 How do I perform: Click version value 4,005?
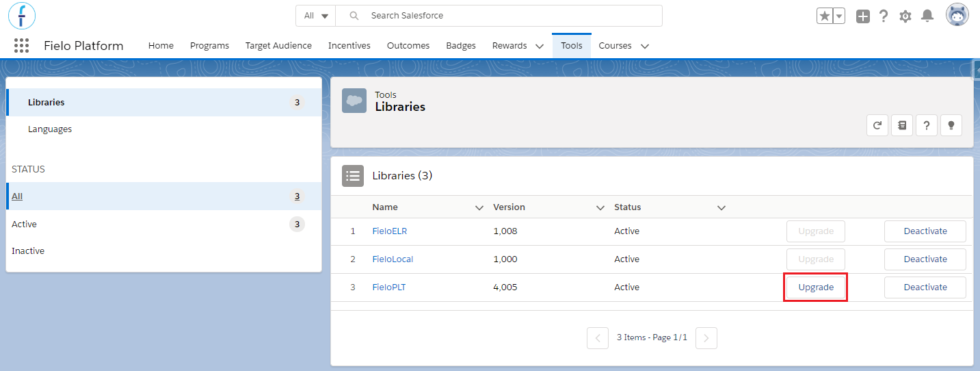click(505, 287)
